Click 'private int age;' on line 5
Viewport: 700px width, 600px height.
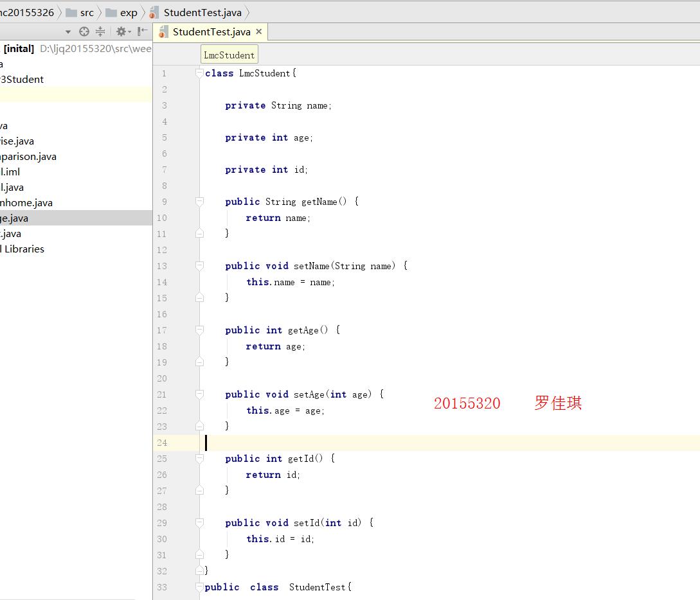pyautogui.click(x=269, y=138)
